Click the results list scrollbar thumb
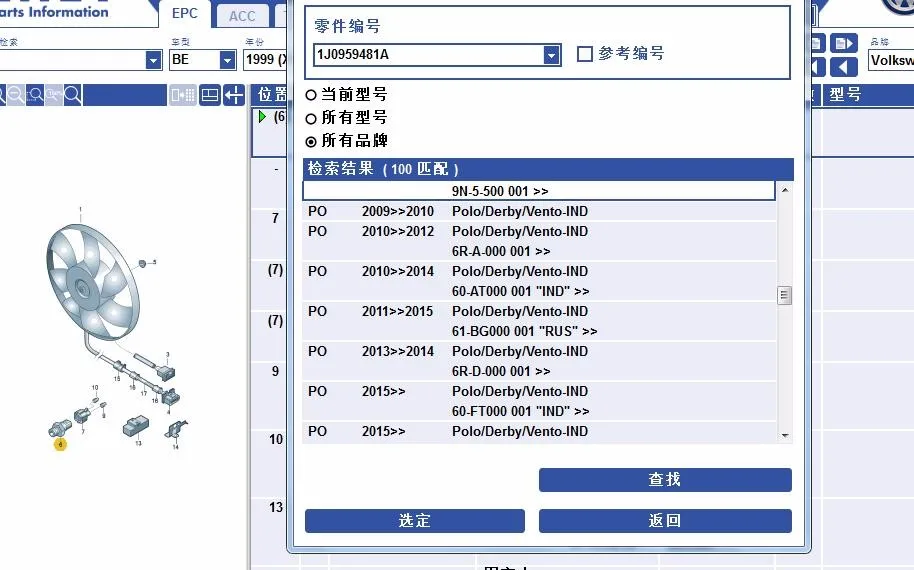914x570 pixels. (785, 295)
